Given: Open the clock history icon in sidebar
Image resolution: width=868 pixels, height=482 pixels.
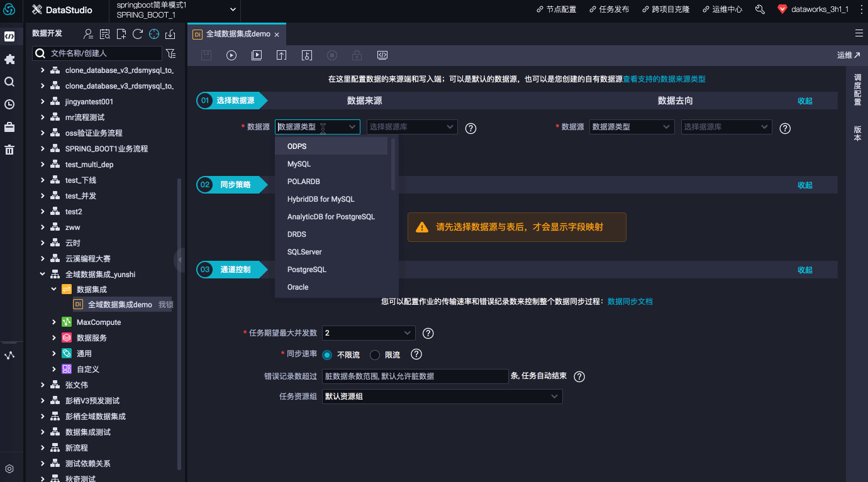Looking at the screenshot, I should pyautogui.click(x=9, y=104).
